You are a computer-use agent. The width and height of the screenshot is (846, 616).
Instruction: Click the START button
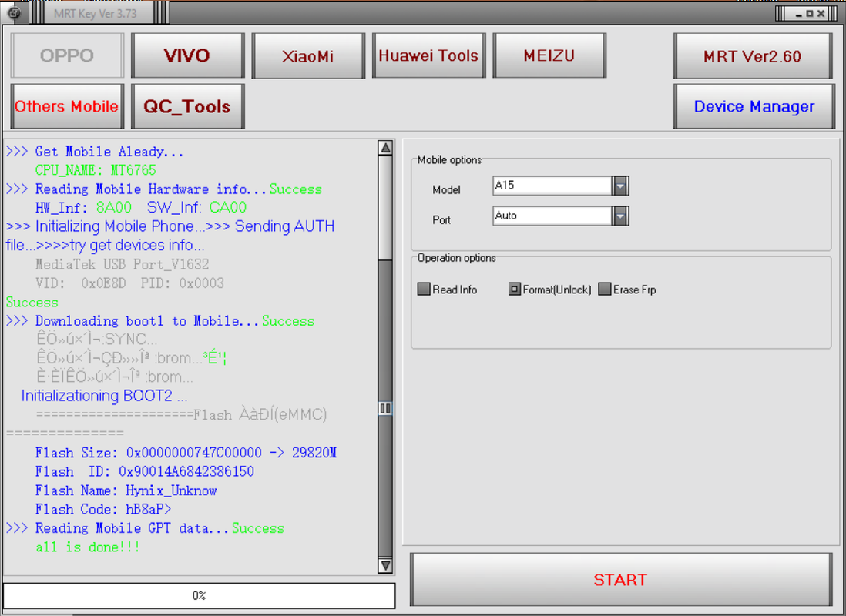pyautogui.click(x=620, y=579)
